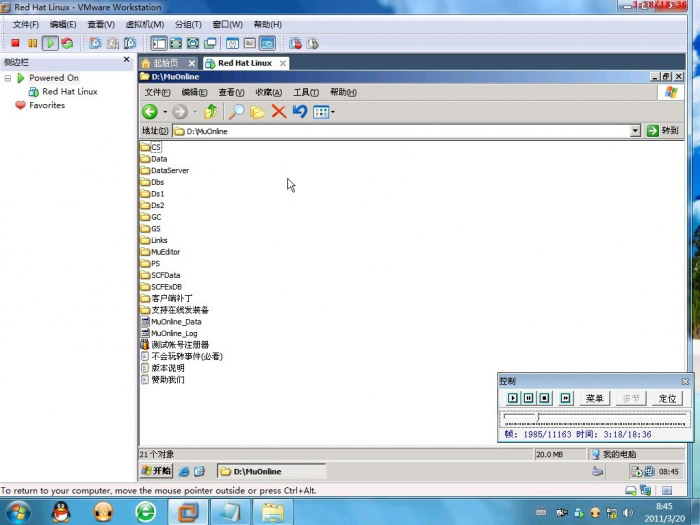Click the VMware Suspend pause icon
This screenshot has height=525, width=700.
(32, 43)
